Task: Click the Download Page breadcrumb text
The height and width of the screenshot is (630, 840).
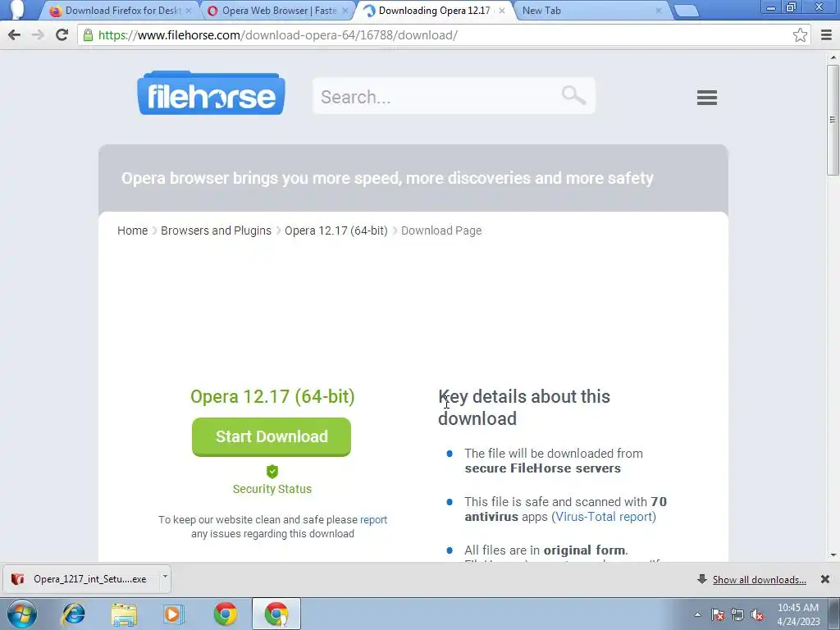Action: click(441, 231)
